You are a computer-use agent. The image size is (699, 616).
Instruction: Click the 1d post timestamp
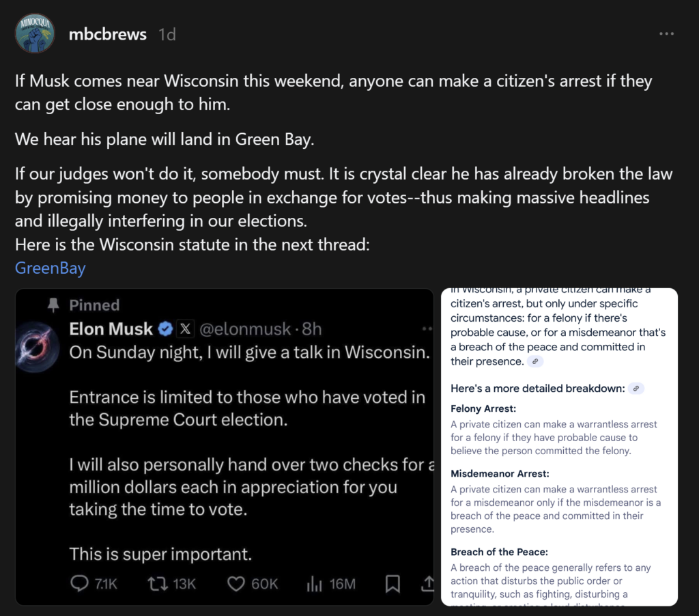166,33
